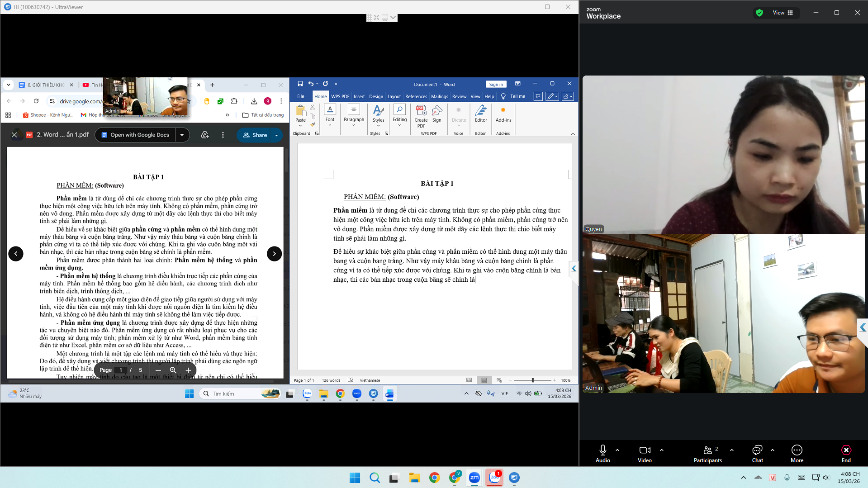The width and height of the screenshot is (868, 488).
Task: Go to next PDF page arrow
Action: coord(274,254)
